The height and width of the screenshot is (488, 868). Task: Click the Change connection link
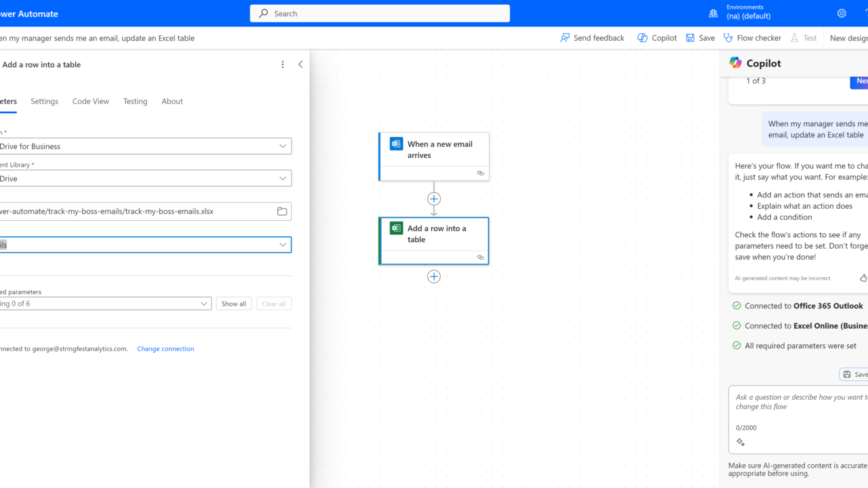(165, 349)
